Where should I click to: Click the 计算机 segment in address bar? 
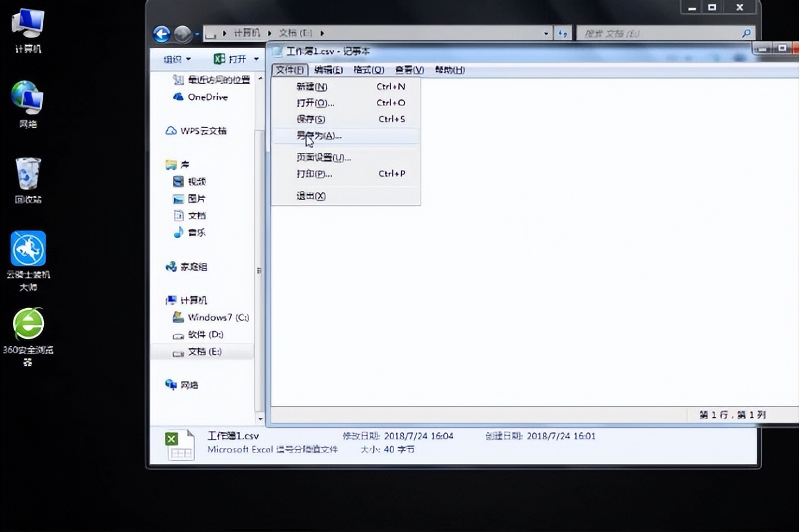coord(247,33)
